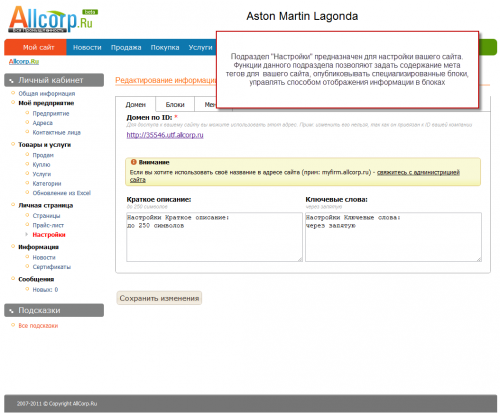Open the Сертификаты sidebar link

coord(52,267)
